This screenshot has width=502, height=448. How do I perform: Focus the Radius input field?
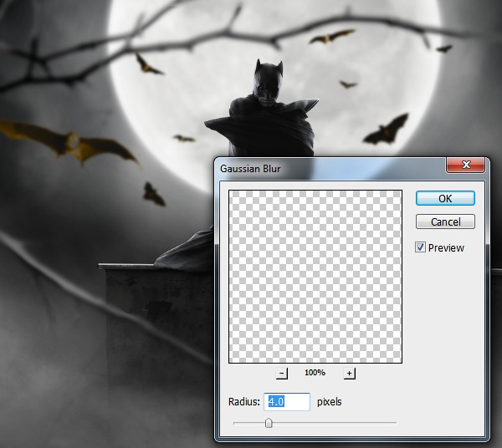(287, 402)
